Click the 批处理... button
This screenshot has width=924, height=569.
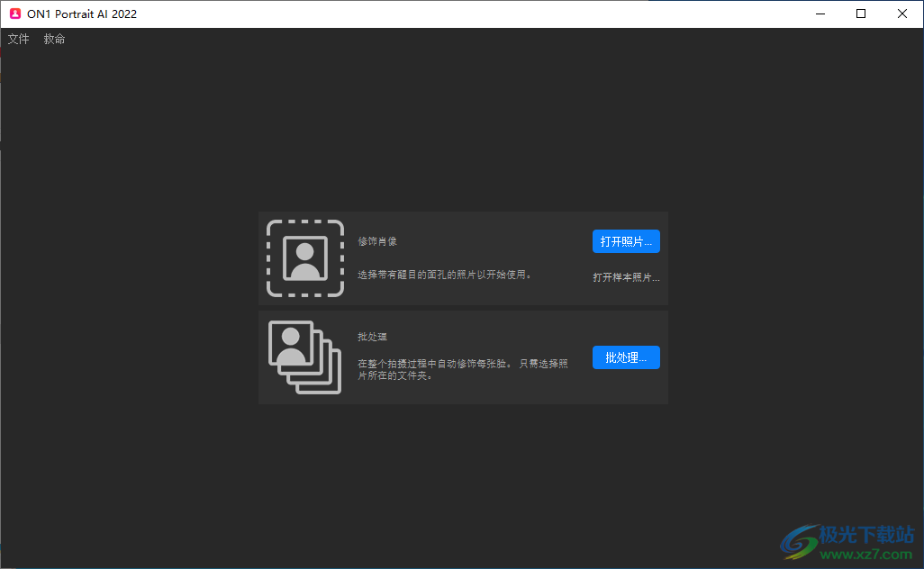(x=626, y=357)
